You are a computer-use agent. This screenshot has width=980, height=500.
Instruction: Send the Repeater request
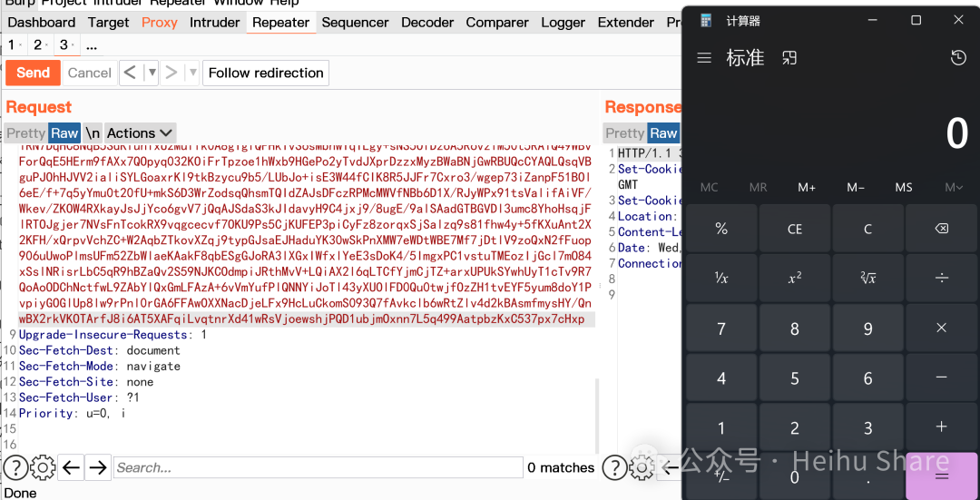point(34,74)
